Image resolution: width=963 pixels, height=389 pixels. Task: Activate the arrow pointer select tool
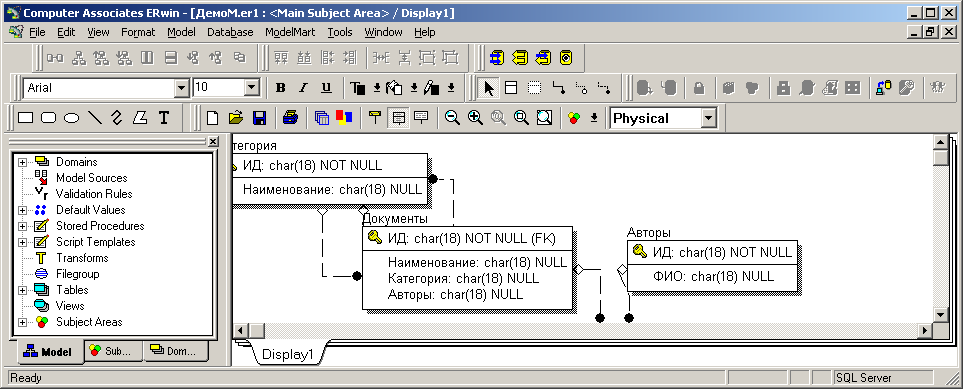tap(488, 88)
